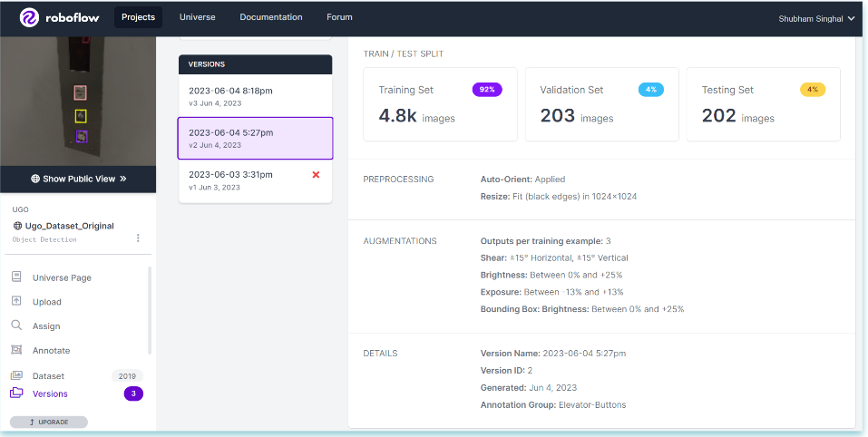Click the Generated: Jun 4, 2023 line
This screenshot has width=868, height=437.
click(529, 388)
